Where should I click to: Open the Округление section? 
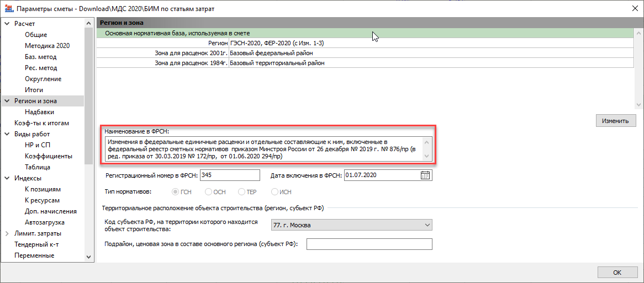coord(43,79)
